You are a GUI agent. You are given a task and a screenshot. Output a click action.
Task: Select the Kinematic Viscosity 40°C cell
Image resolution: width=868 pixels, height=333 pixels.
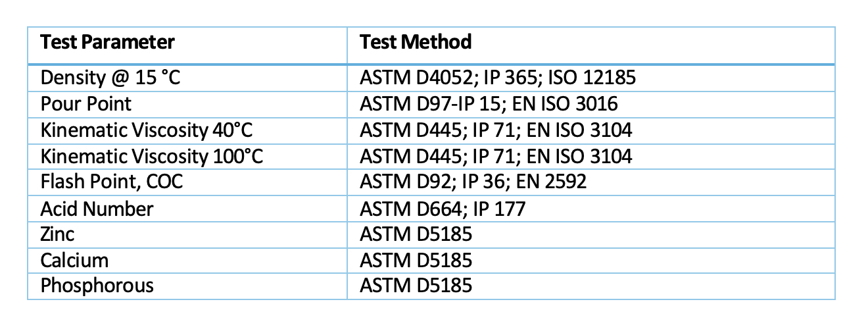tap(147, 130)
